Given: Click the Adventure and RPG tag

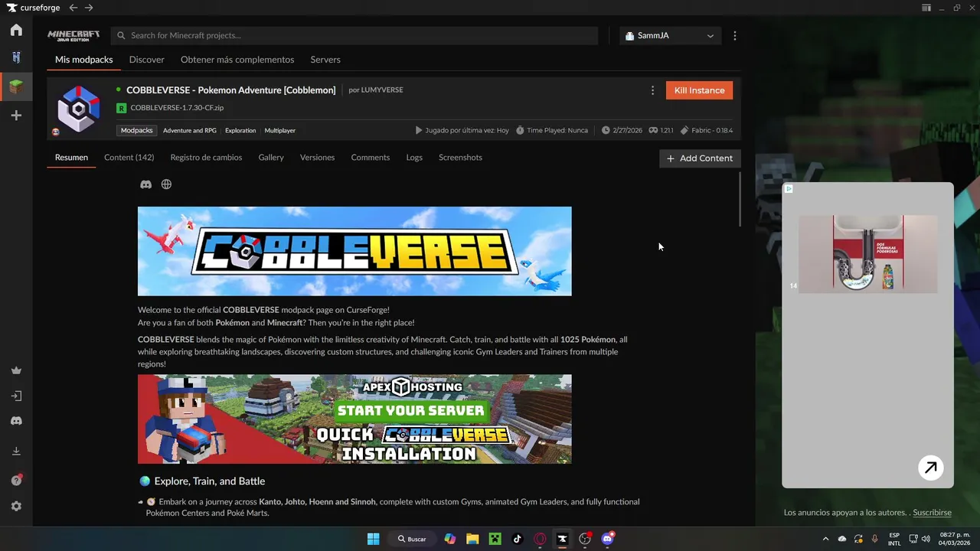Looking at the screenshot, I should pyautogui.click(x=189, y=130).
